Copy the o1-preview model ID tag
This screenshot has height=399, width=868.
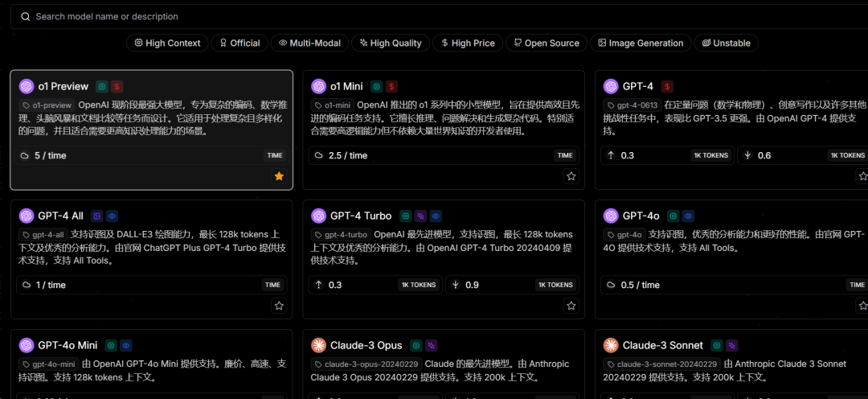coord(47,105)
